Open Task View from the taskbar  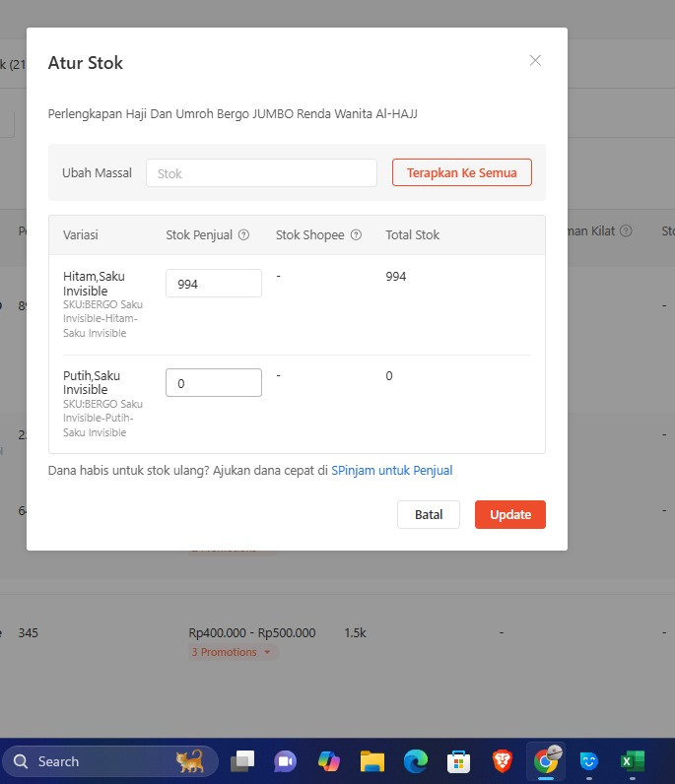[x=242, y=761]
